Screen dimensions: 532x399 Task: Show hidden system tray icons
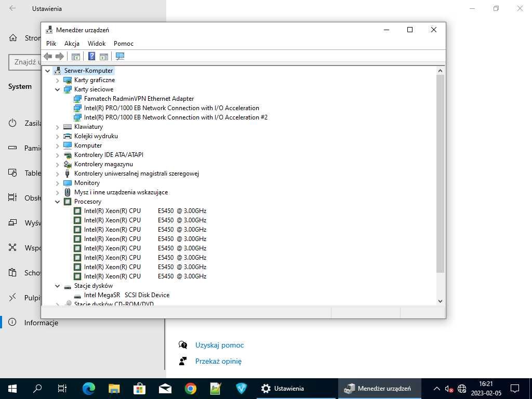tap(436, 389)
